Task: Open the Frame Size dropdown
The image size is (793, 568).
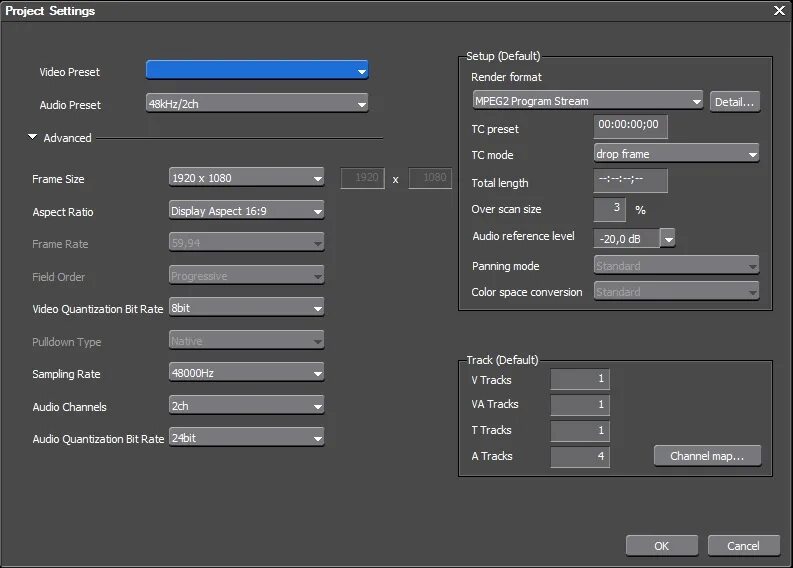Action: pos(246,178)
